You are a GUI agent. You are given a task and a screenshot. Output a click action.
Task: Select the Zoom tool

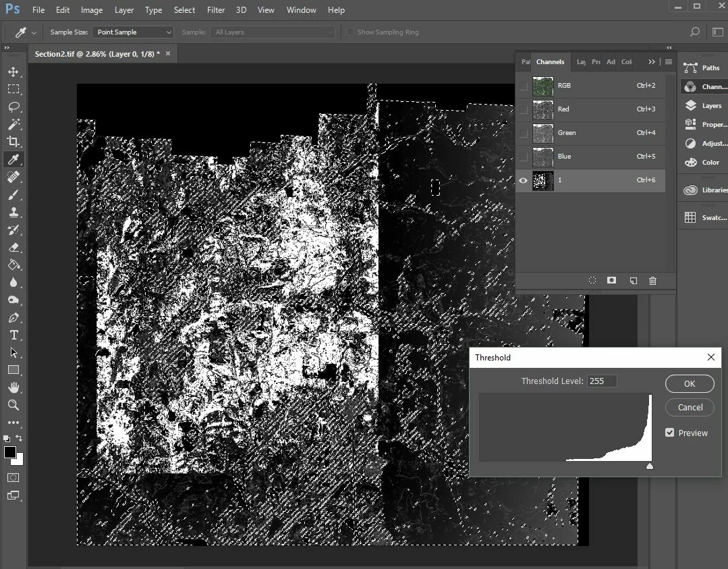point(13,405)
